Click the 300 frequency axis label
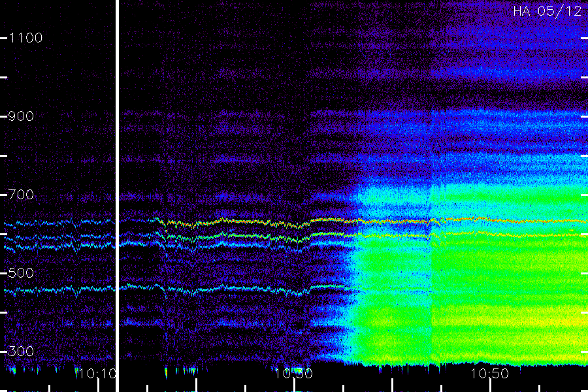Viewport: 588px width, 392px height. pos(21,351)
